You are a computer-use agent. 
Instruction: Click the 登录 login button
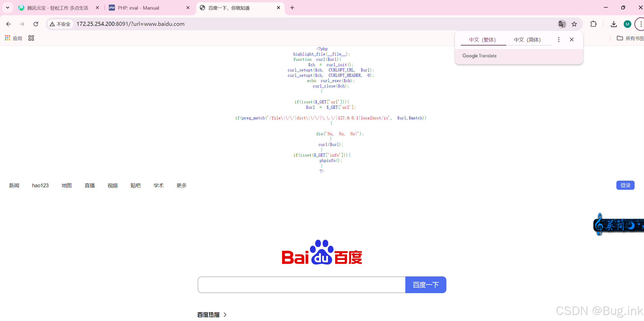(625, 185)
